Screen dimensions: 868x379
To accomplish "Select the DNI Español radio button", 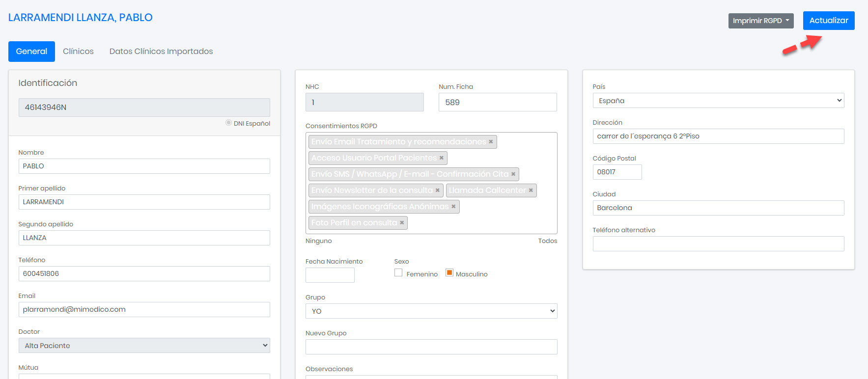I will (x=228, y=123).
